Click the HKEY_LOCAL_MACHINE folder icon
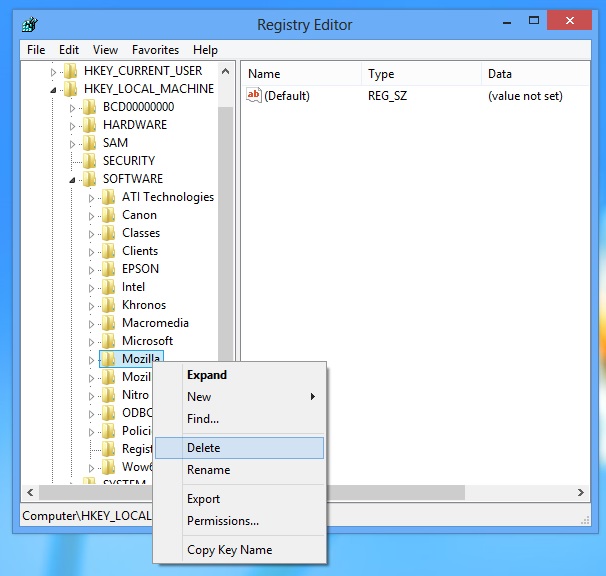The image size is (606, 576). tap(70, 89)
